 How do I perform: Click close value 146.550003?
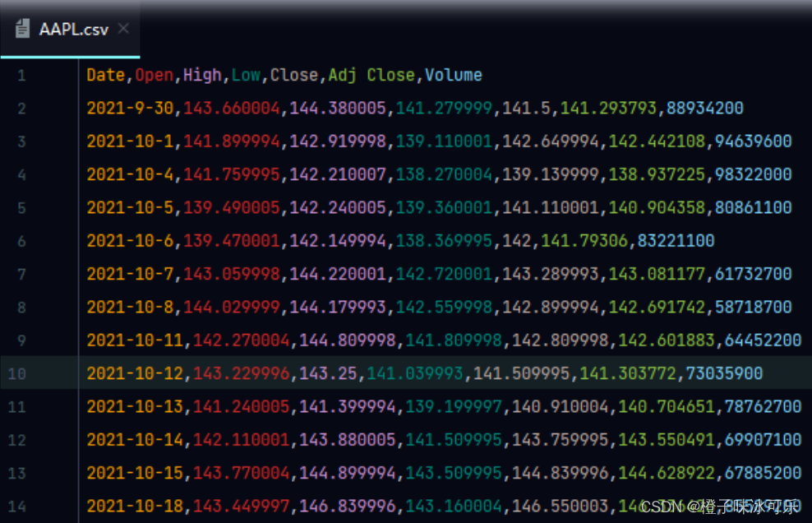561,507
